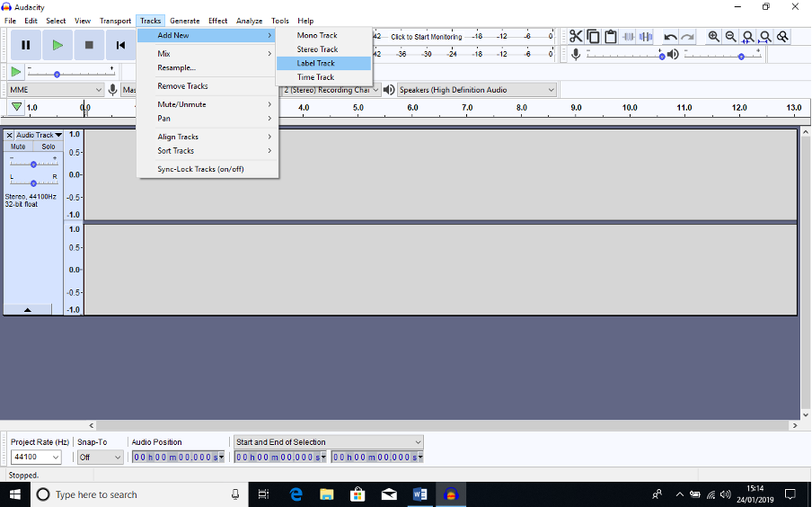The width and height of the screenshot is (812, 507).
Task: Click the mixer toolbar microphone icon
Action: [576, 54]
